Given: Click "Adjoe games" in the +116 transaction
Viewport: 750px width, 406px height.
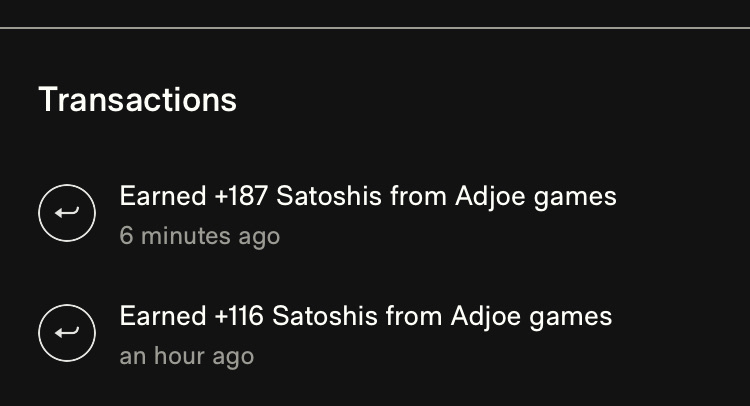Looking at the screenshot, I should (531, 317).
